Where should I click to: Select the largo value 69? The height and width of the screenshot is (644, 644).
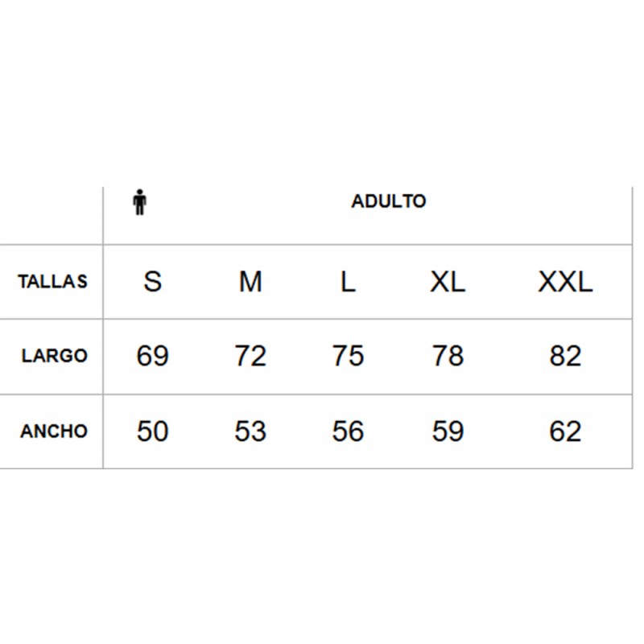[152, 356]
